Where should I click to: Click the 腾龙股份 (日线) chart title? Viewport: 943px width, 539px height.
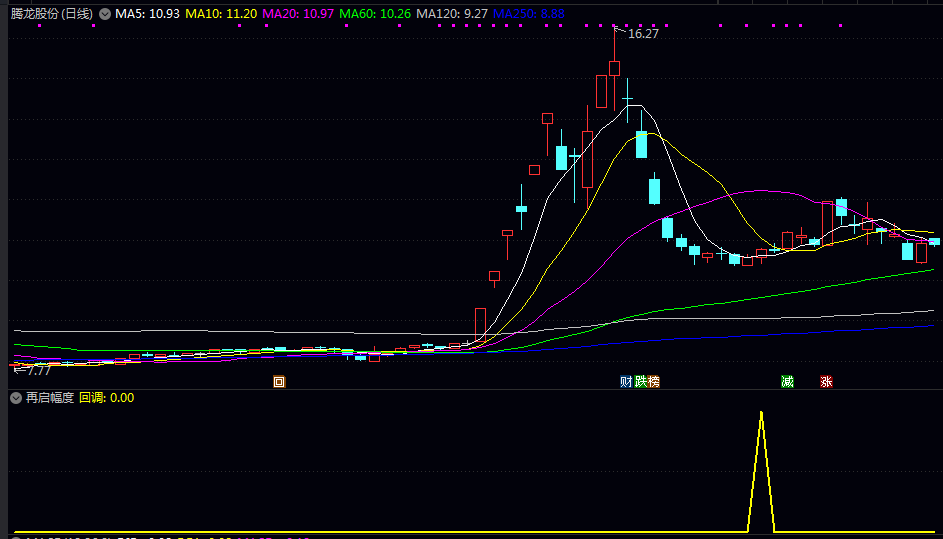(x=50, y=14)
